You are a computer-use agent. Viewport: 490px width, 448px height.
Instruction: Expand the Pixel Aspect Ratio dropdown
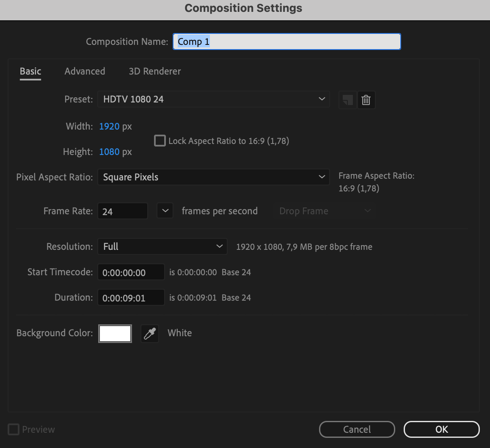click(213, 177)
